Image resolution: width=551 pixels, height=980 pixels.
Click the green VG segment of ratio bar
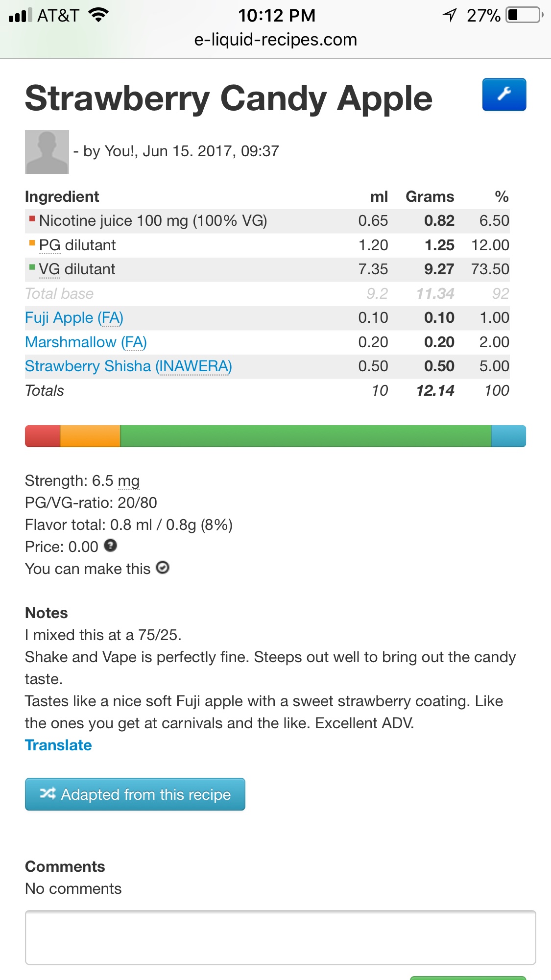306,436
